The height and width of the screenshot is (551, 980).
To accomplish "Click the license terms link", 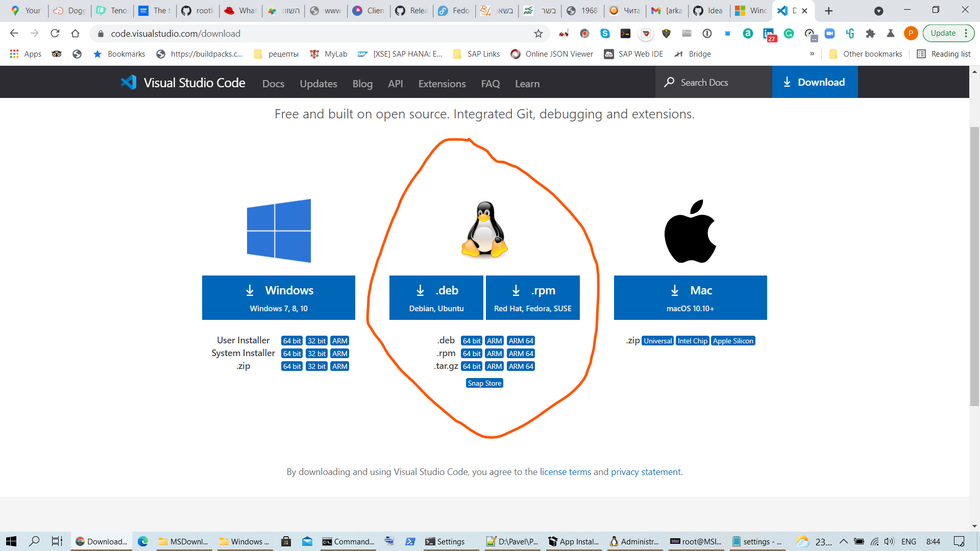I will [565, 471].
